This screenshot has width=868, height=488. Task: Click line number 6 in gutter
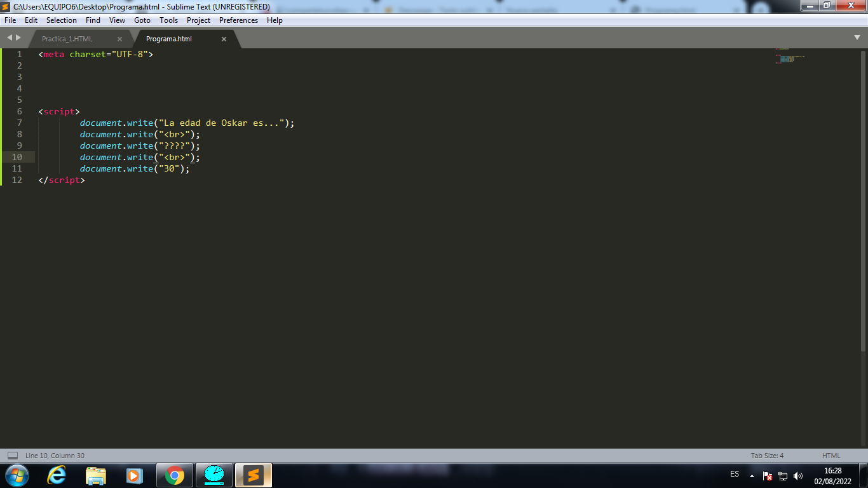click(x=19, y=111)
